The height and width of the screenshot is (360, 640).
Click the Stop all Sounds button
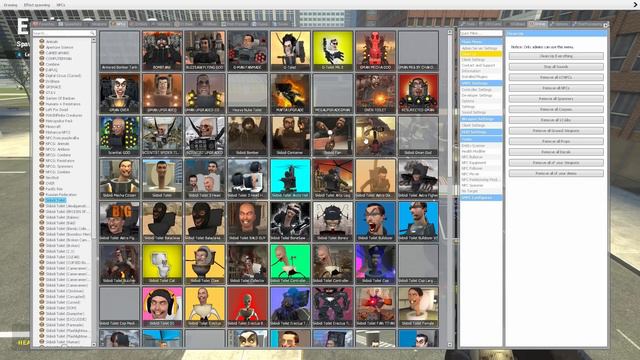pyautogui.click(x=556, y=67)
